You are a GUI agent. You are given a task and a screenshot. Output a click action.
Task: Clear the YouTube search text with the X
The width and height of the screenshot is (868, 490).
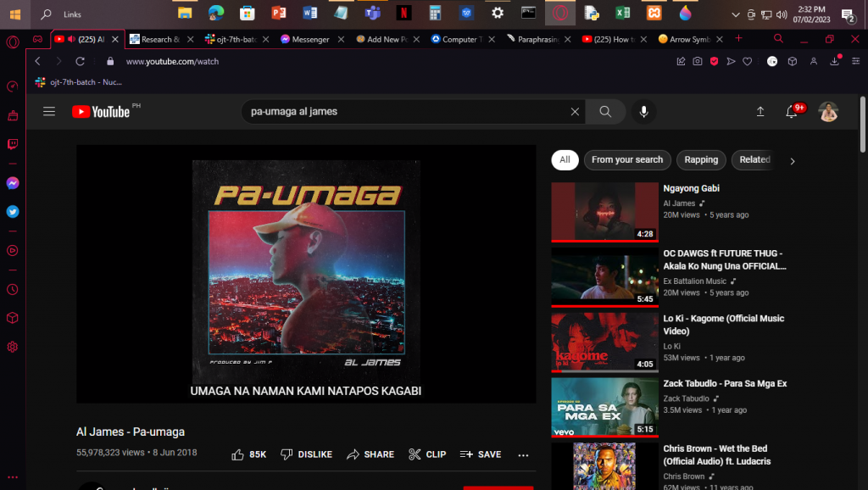[576, 112]
